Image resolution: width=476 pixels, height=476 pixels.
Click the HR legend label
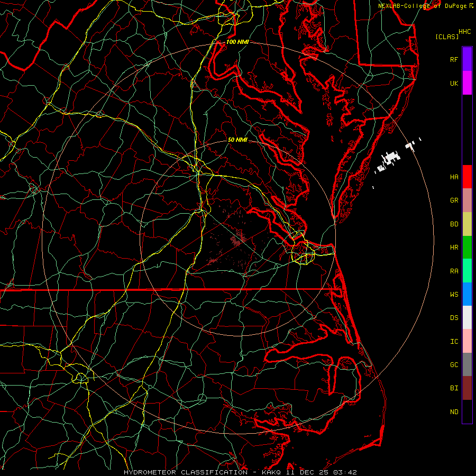[x=454, y=248]
